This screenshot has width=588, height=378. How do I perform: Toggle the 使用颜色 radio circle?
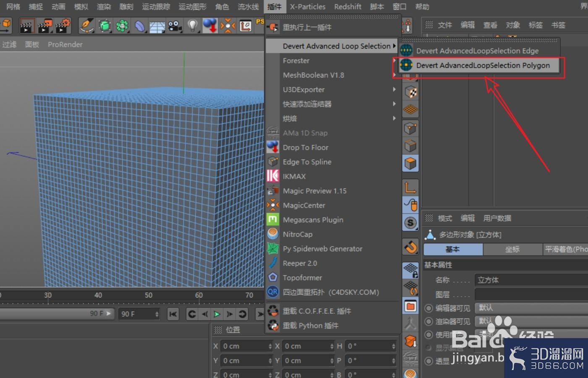click(429, 335)
